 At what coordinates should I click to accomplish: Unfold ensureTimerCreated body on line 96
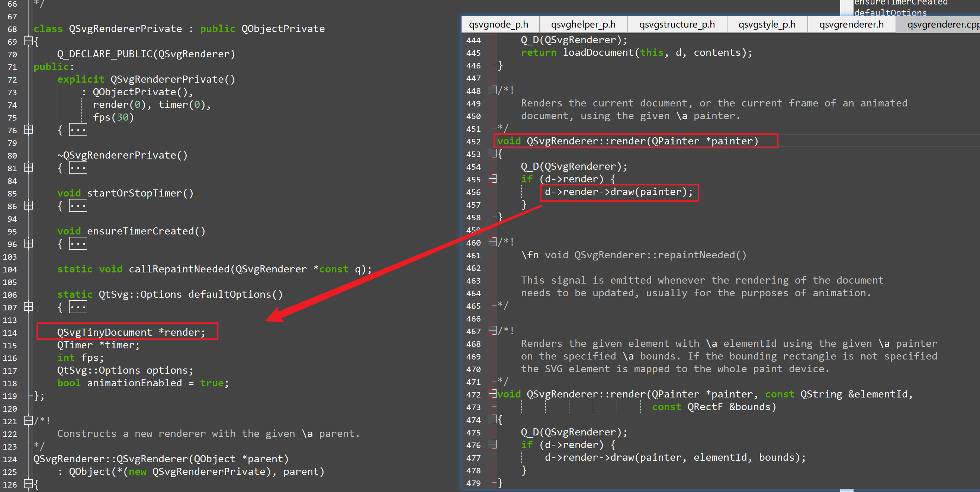click(x=28, y=243)
